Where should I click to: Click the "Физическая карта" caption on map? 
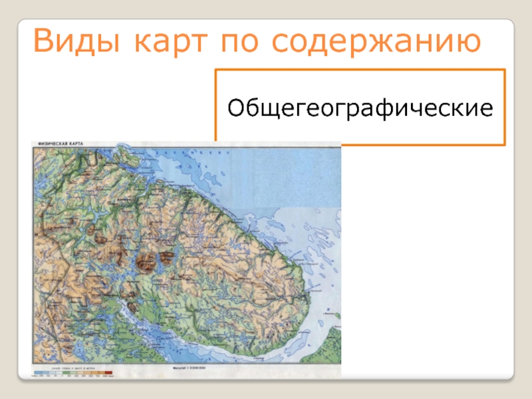pos(61,144)
